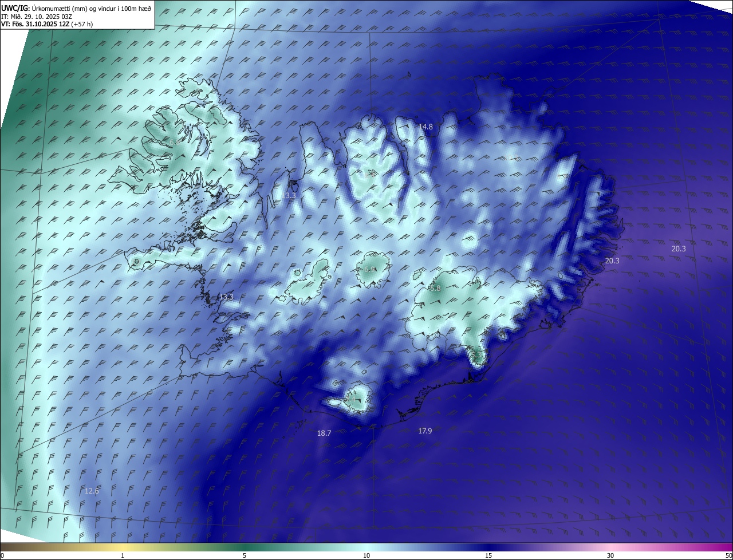Click the IT: Mið. 29. 10. 2025 03Z line
This screenshot has height=560, width=733.
tap(37, 17)
